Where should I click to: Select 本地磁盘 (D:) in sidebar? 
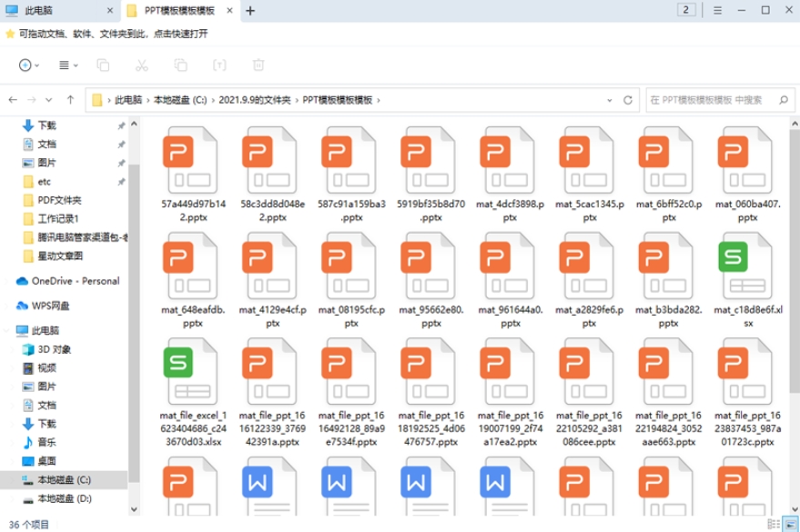(65, 498)
